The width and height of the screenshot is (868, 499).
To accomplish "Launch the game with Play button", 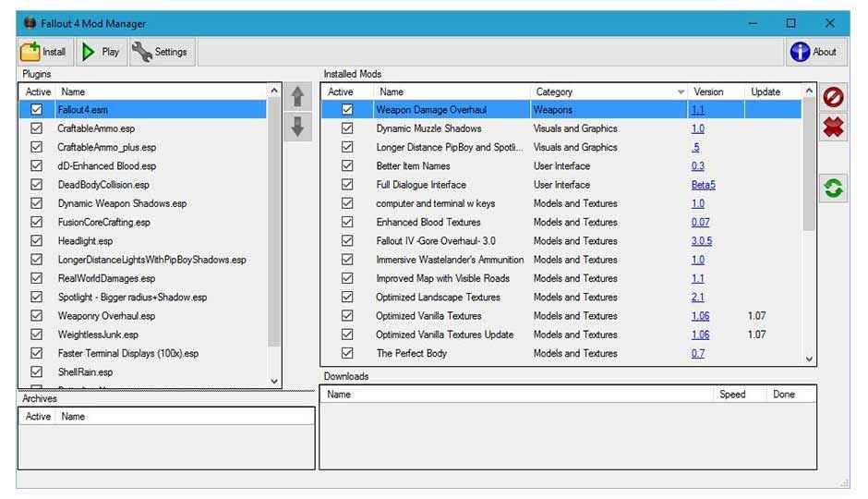I will pyautogui.click(x=102, y=52).
